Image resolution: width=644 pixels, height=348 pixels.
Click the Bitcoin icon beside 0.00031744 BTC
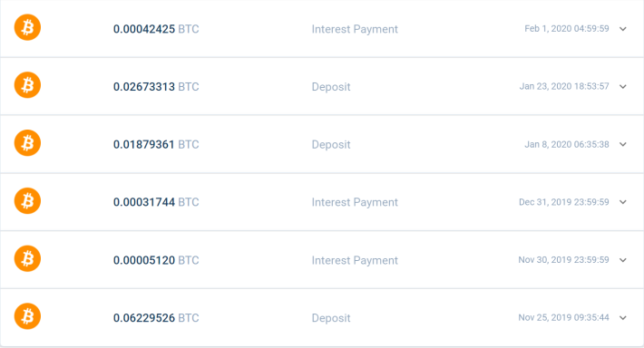click(x=27, y=201)
